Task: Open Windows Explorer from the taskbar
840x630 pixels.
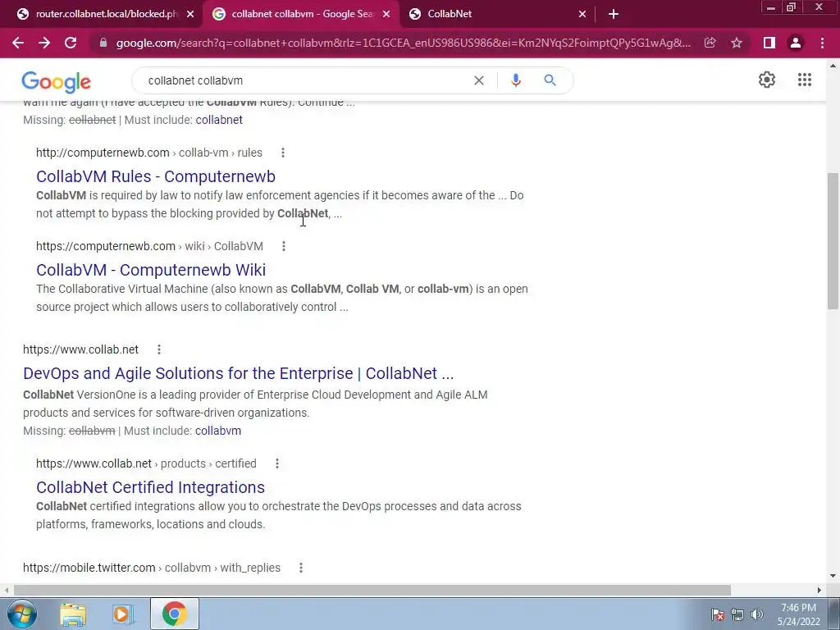Action: point(73,614)
